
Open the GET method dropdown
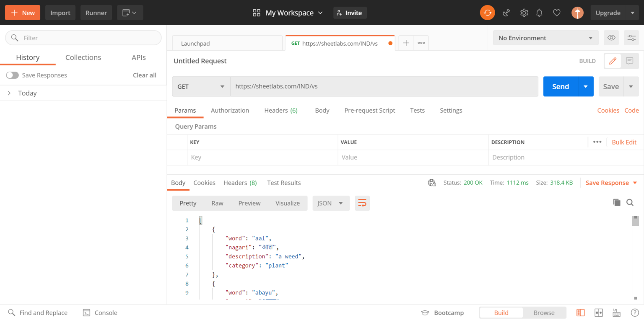tap(201, 86)
